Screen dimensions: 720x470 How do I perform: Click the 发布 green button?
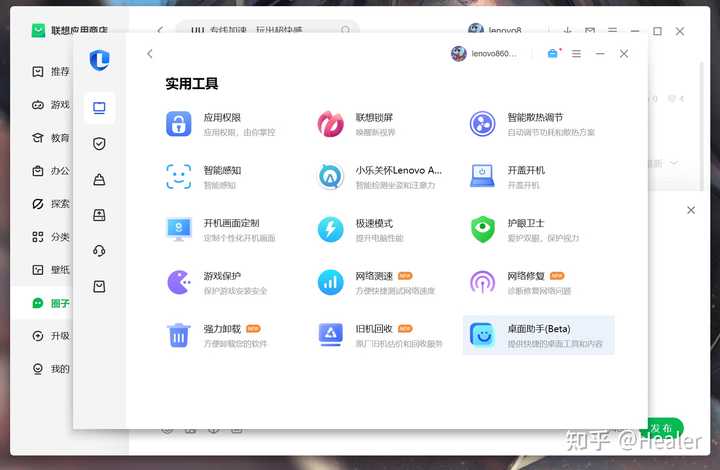pos(664,428)
